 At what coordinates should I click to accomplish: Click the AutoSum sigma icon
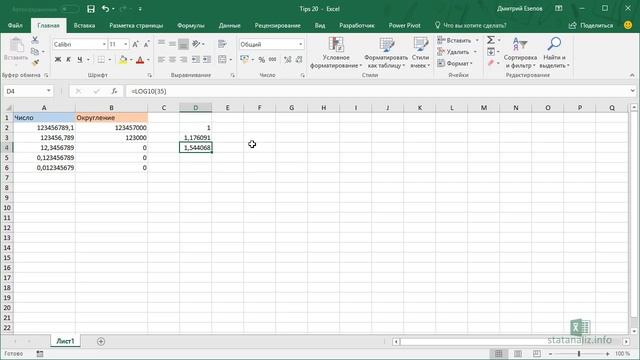[491, 40]
